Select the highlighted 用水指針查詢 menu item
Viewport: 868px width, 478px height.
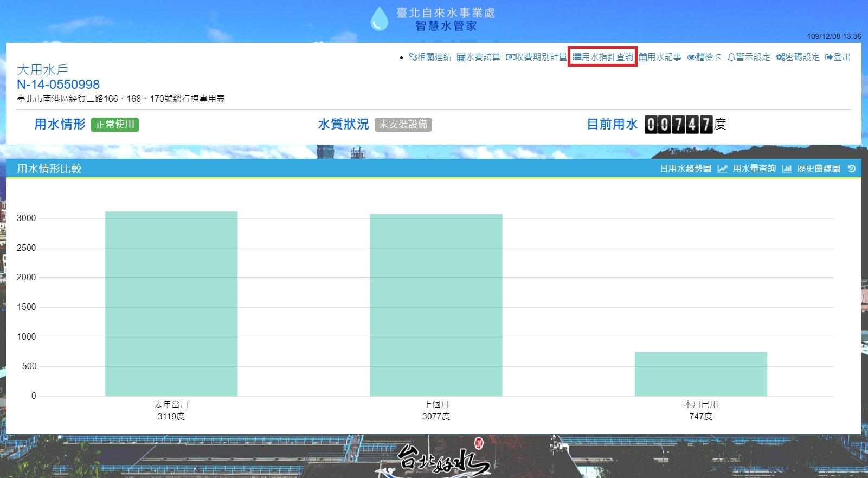(x=602, y=57)
